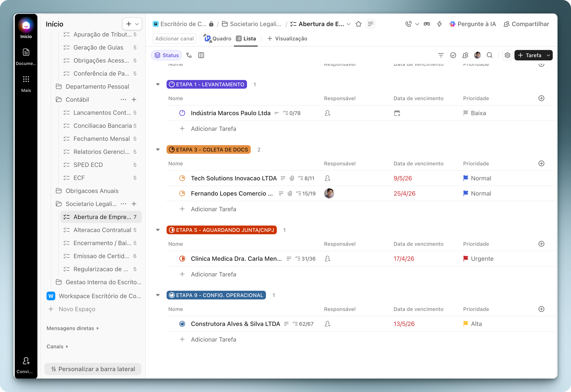Viewport: 571px width, 392px height.
Task: Open Fechamento Mensal list in sidebar
Action: pyautogui.click(x=101, y=139)
